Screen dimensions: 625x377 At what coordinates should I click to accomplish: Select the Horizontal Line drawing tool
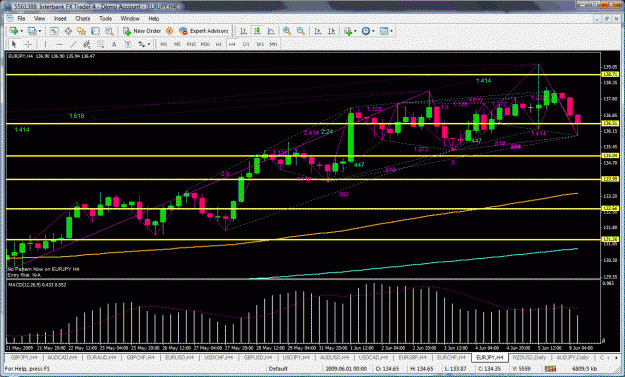[59, 44]
